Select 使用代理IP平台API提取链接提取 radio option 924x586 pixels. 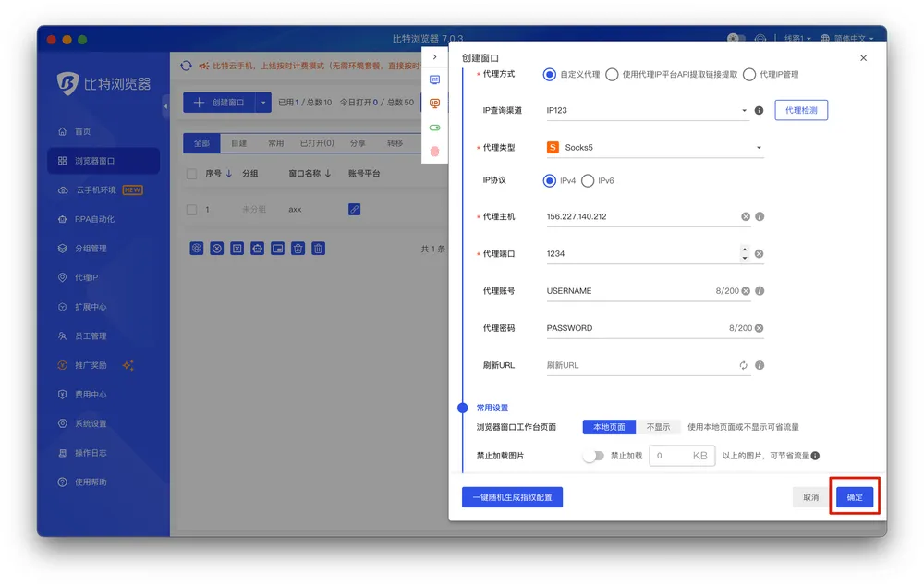pyautogui.click(x=612, y=75)
